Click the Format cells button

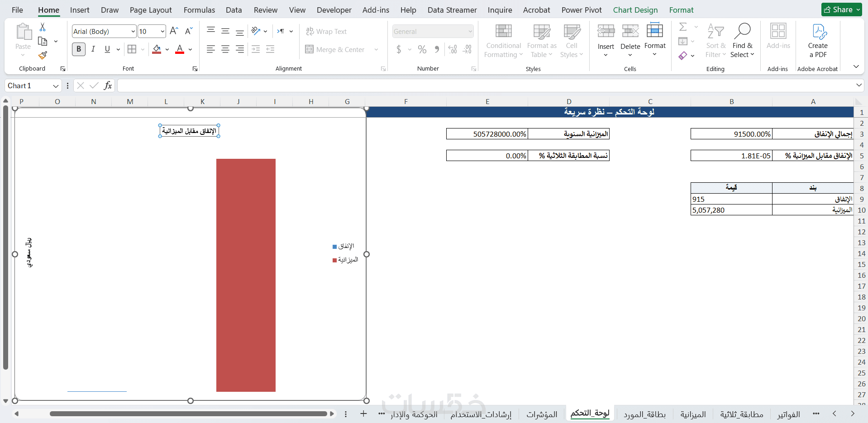(655, 41)
